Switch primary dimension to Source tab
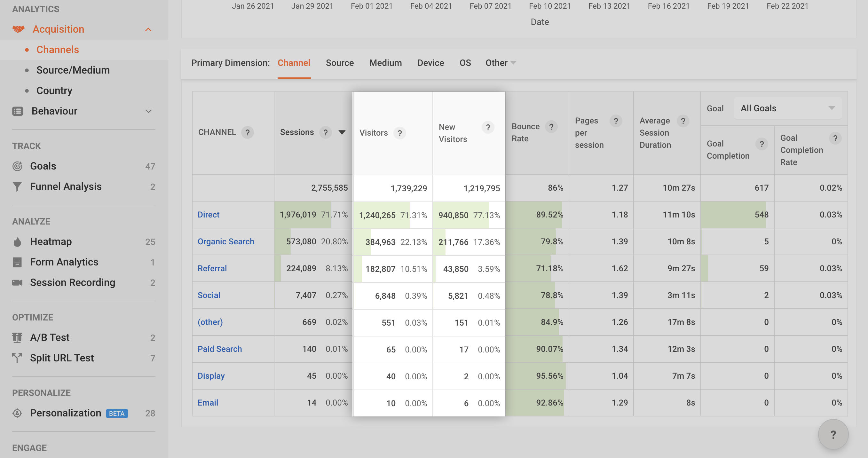Image resolution: width=868 pixels, height=458 pixels. 340,63
